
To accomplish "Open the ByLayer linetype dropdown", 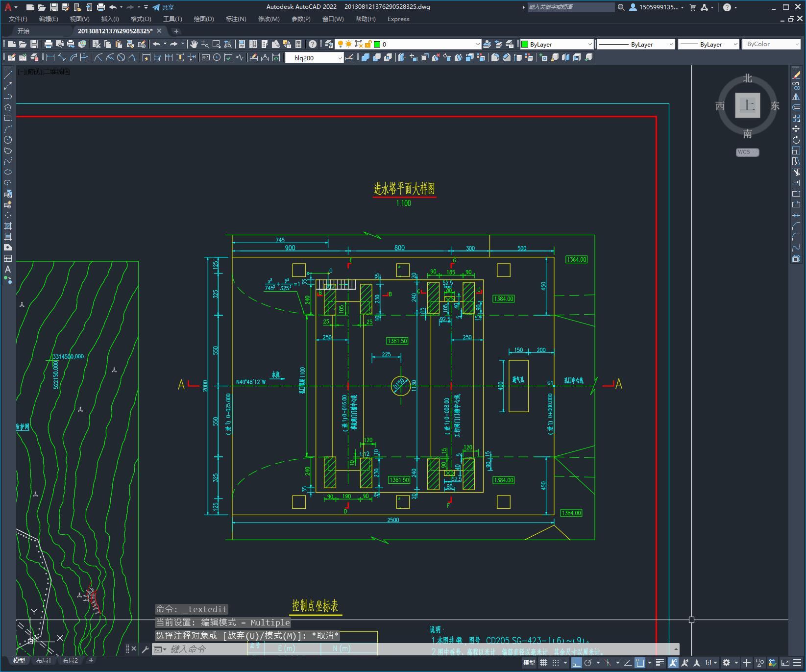I will tap(636, 44).
